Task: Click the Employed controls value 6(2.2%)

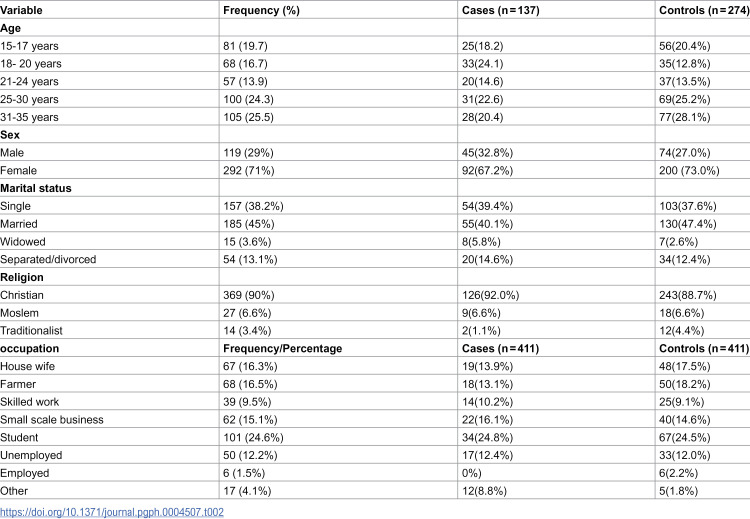Action: click(x=678, y=473)
